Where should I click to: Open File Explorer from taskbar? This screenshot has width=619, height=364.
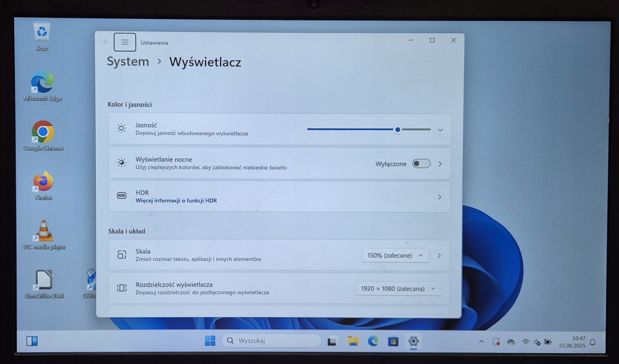pyautogui.click(x=353, y=341)
